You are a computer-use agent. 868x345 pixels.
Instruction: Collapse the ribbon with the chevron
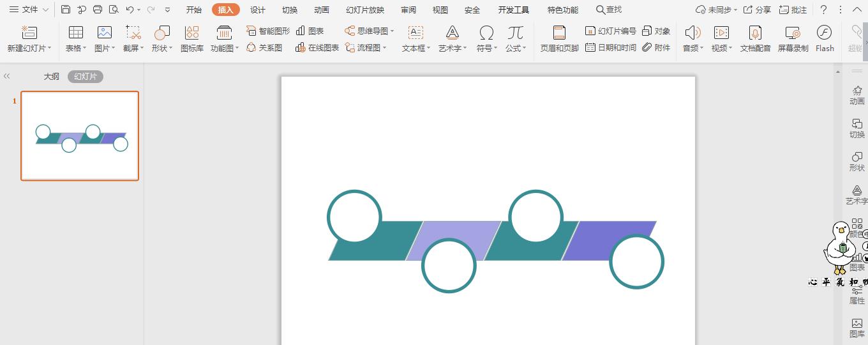pyautogui.click(x=857, y=10)
